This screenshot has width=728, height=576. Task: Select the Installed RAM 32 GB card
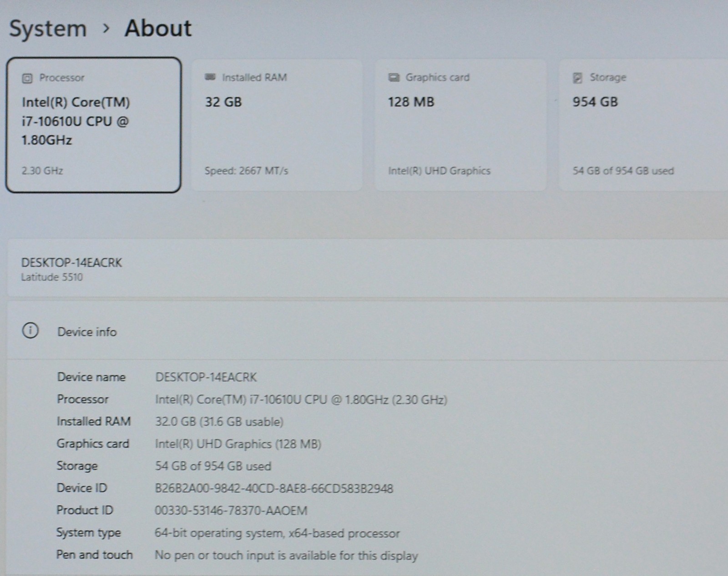pos(277,125)
